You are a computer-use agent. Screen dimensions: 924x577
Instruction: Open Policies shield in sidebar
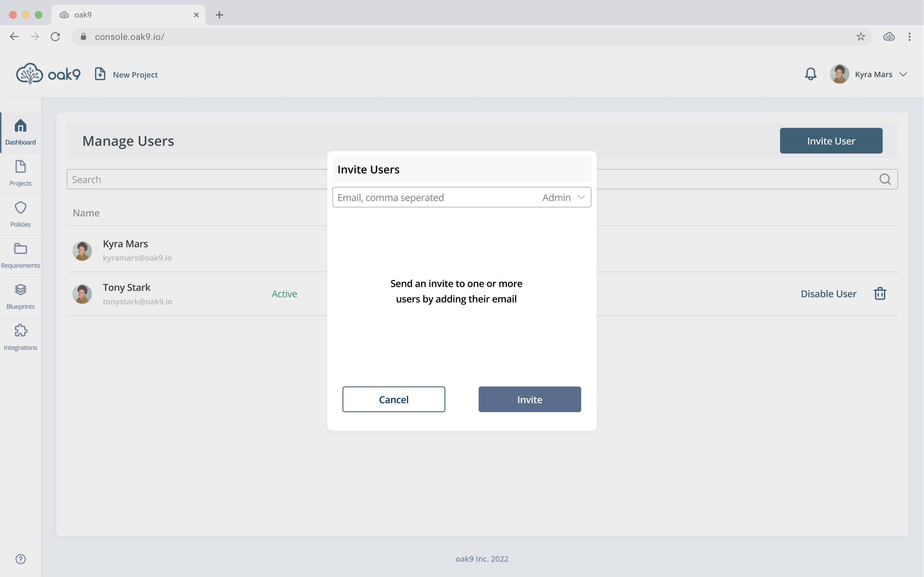pos(20,215)
